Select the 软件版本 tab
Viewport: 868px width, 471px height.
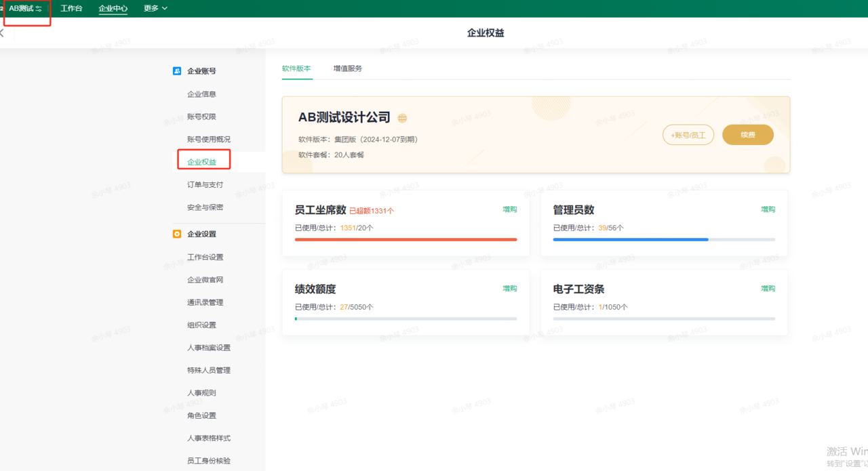pyautogui.click(x=296, y=68)
